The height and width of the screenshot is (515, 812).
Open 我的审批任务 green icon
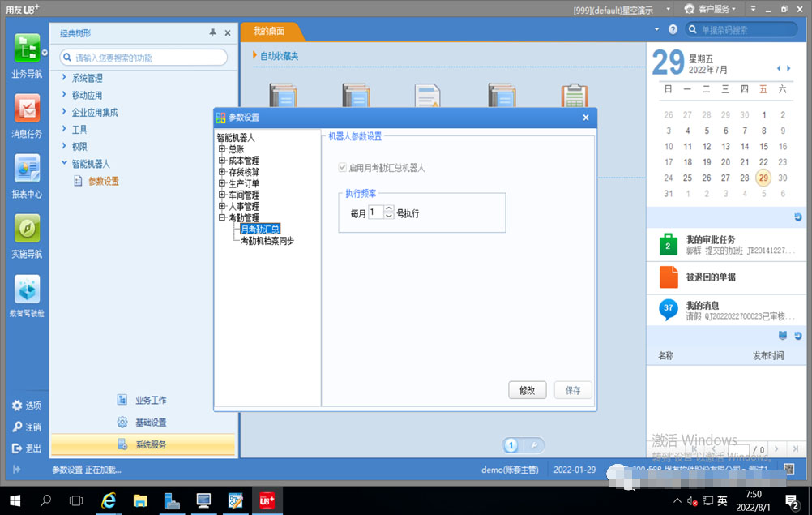tap(668, 245)
